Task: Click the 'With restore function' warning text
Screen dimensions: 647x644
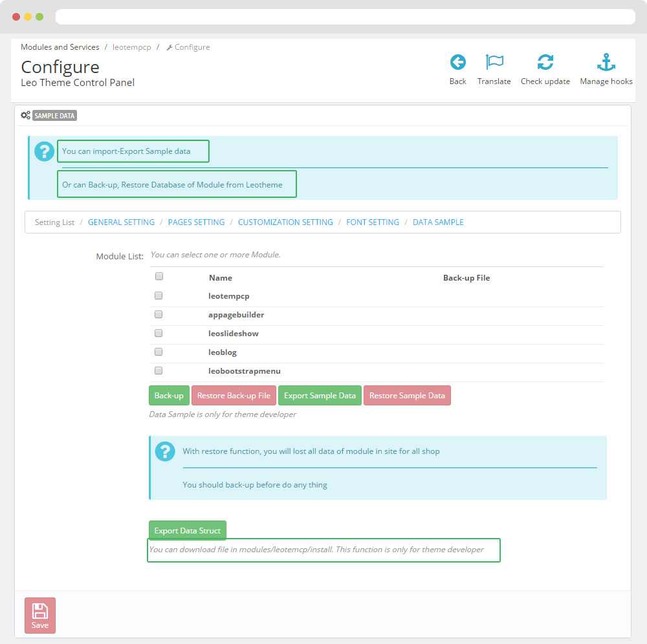Action: (311, 451)
